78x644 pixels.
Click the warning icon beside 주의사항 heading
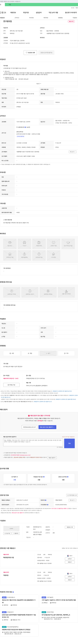coord(29,416)
